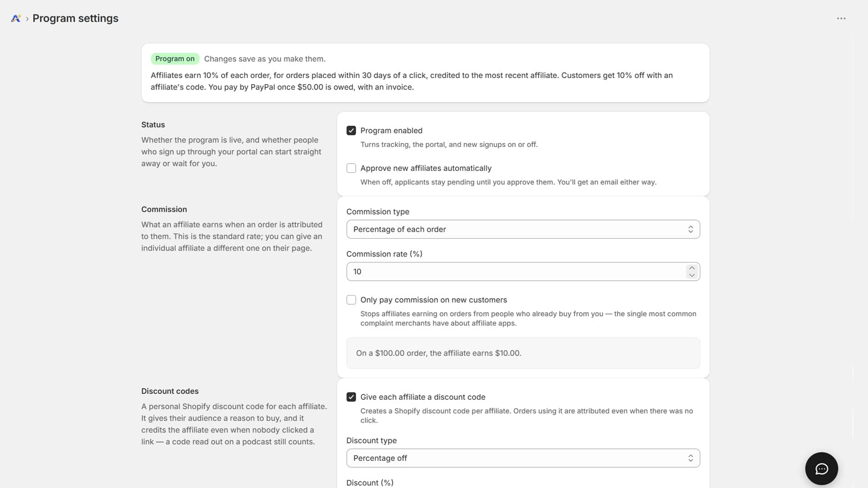Screen dimensions: 868x488
Task: Click the app logo icon in breadcrumb
Action: [x=16, y=18]
